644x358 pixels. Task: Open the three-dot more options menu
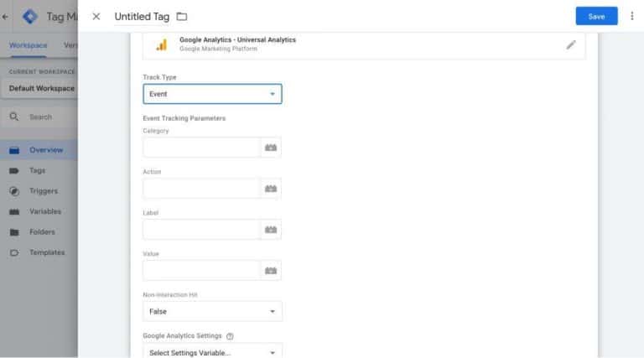click(x=631, y=16)
